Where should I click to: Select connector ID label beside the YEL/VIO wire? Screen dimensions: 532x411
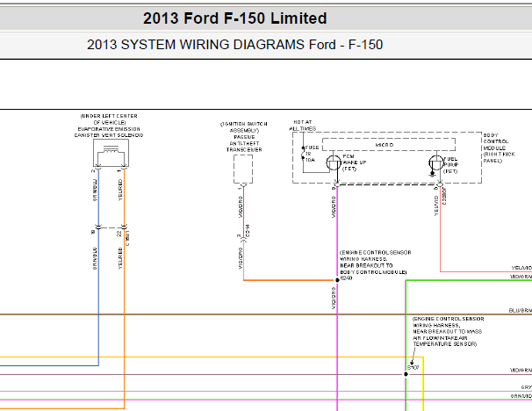[x=444, y=197]
